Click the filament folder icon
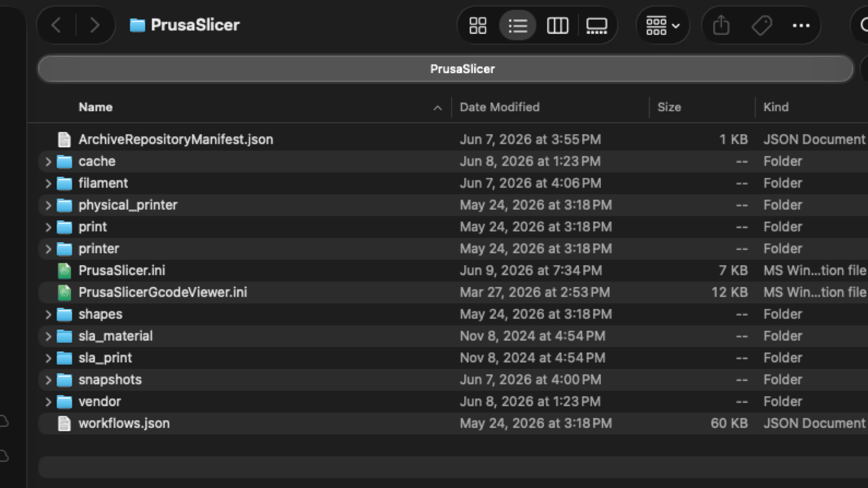Viewport: 868px width, 488px height. coord(64,183)
